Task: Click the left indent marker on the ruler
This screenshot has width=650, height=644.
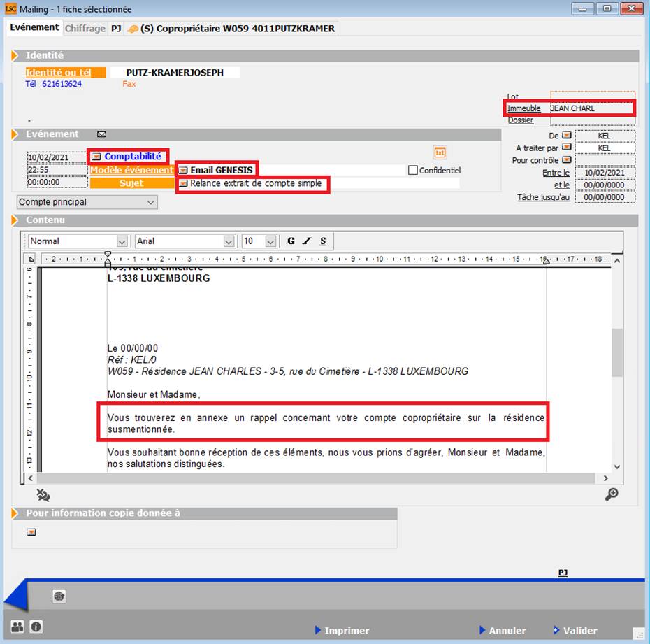Action: 108,263
